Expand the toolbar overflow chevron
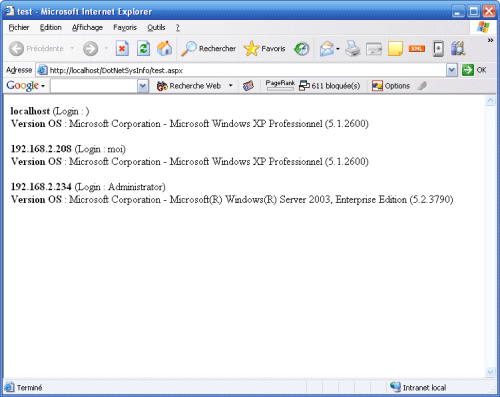 (490, 40)
